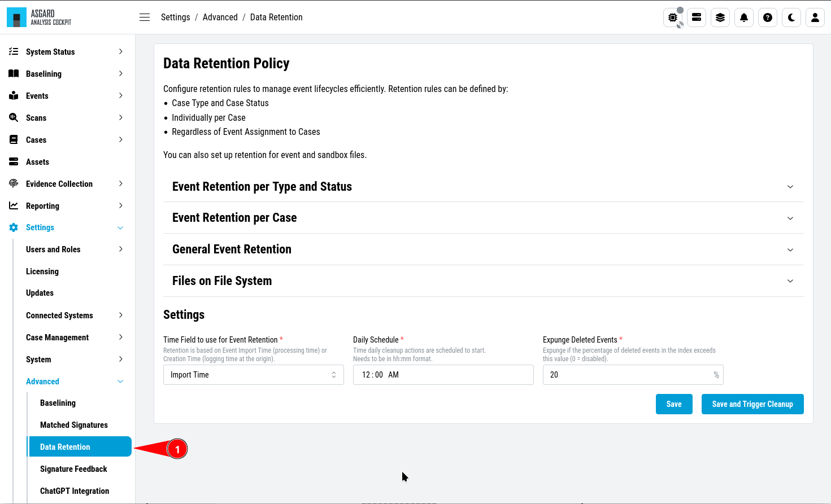831x504 pixels.
Task: Click the Expunge Deleted Events percentage field
Action: (633, 375)
